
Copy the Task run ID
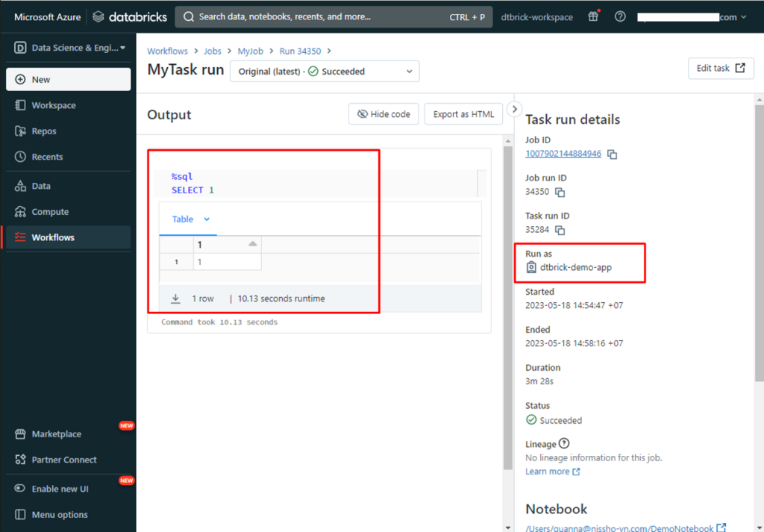pos(560,230)
